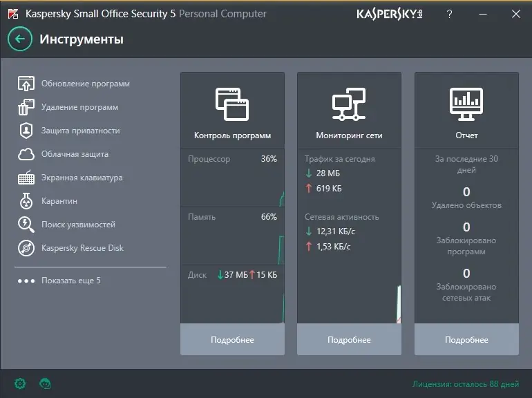Click the Удаление программ trash icon

26,107
